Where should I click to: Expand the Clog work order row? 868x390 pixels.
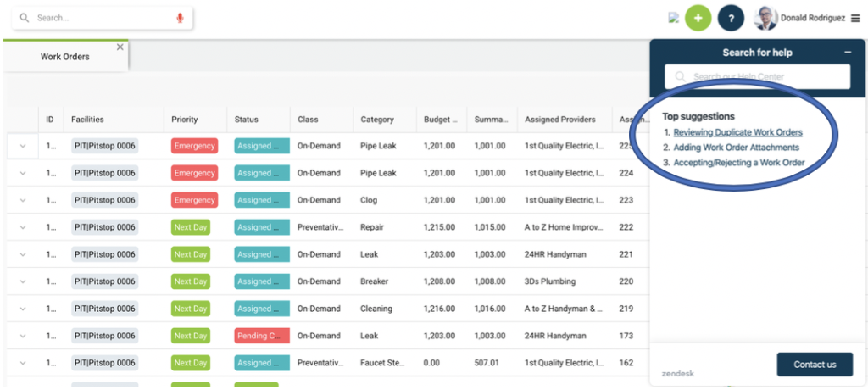click(x=23, y=200)
